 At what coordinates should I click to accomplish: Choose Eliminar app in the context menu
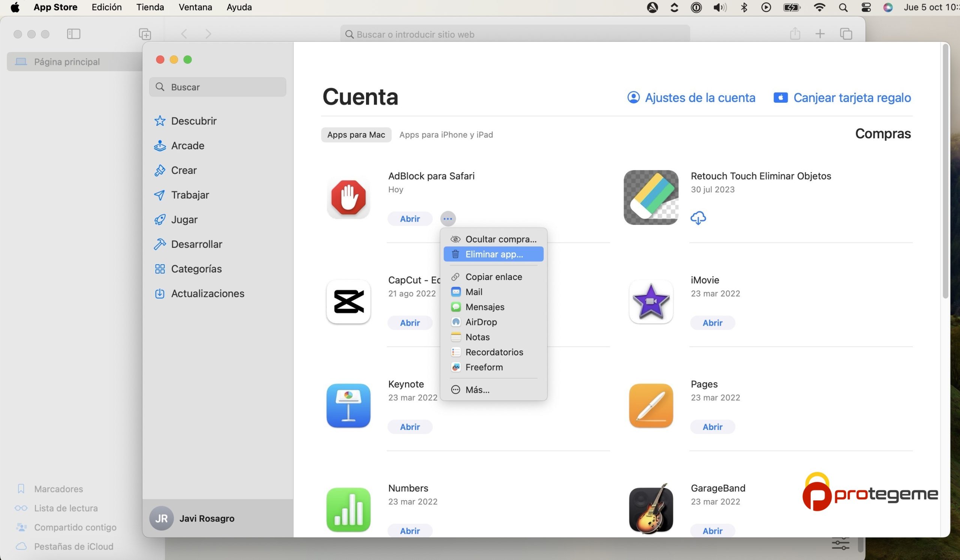(x=493, y=254)
